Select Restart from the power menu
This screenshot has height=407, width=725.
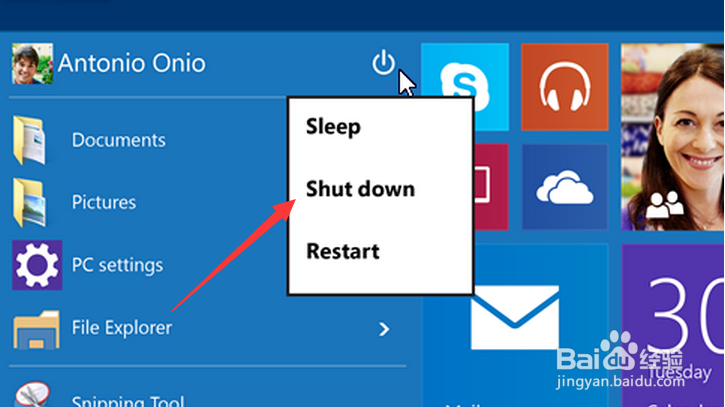[x=343, y=251]
